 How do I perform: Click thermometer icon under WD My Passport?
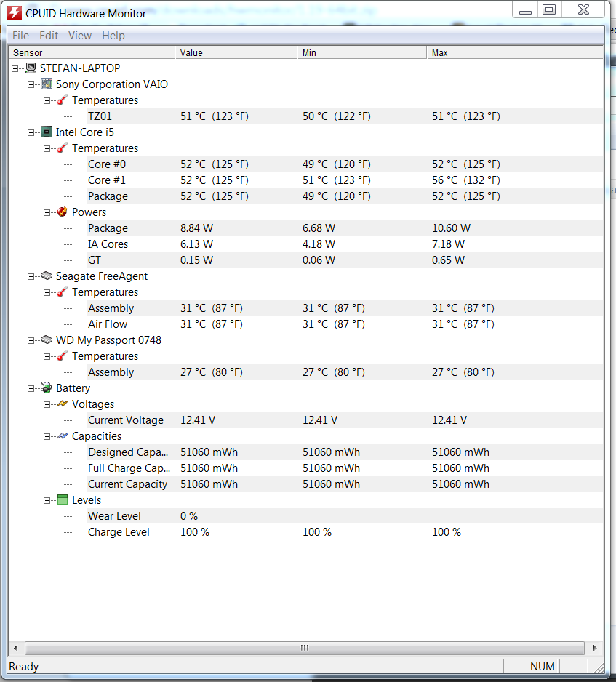(x=63, y=356)
